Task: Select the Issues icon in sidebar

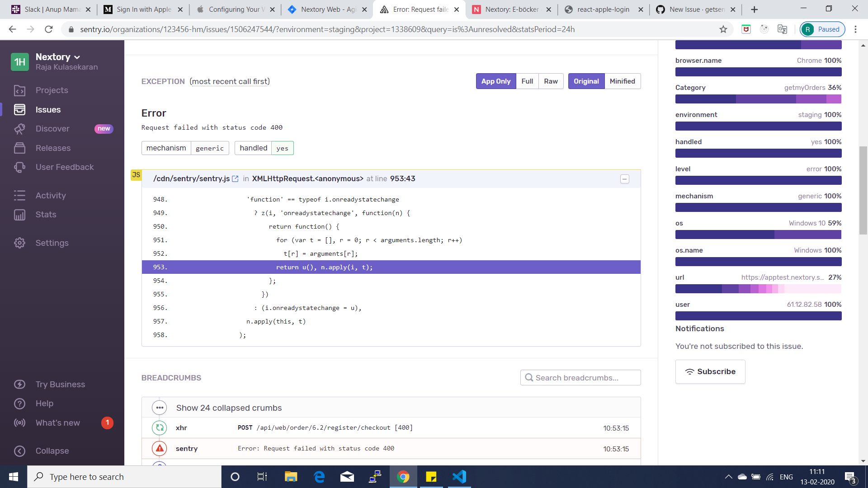Action: click(20, 109)
